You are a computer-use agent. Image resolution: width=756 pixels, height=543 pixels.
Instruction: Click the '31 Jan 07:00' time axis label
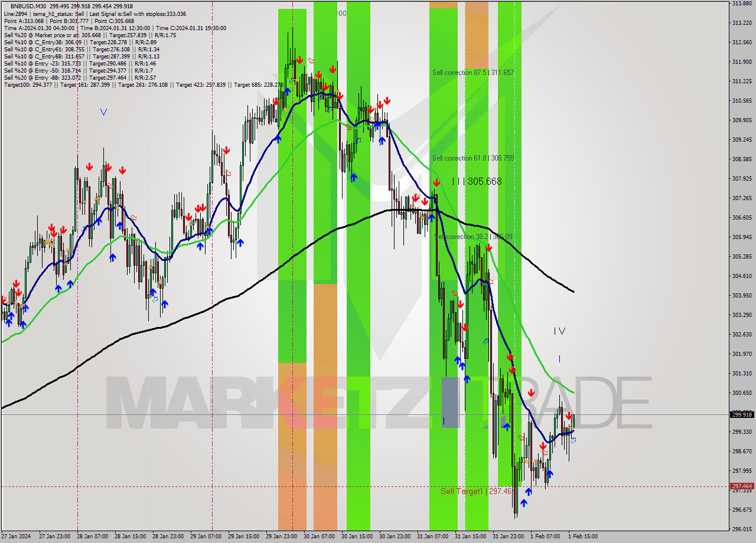pyautogui.click(x=433, y=537)
